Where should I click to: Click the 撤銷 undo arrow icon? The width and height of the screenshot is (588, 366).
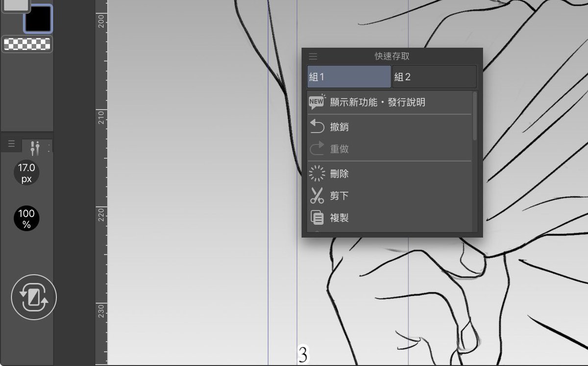point(318,127)
